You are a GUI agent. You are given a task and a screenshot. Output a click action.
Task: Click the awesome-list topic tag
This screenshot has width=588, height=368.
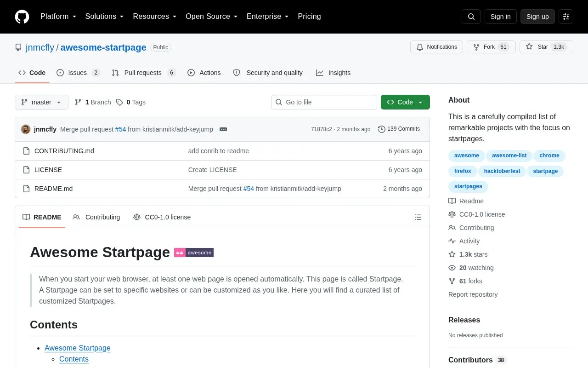click(x=509, y=155)
